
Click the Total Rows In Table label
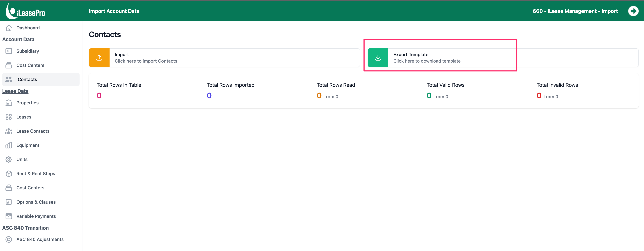click(x=119, y=85)
